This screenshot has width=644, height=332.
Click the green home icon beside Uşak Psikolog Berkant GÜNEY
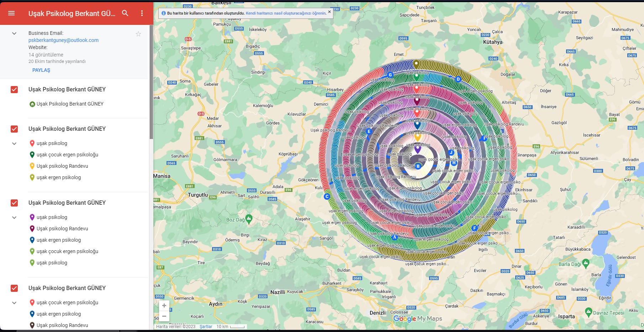tap(32, 104)
